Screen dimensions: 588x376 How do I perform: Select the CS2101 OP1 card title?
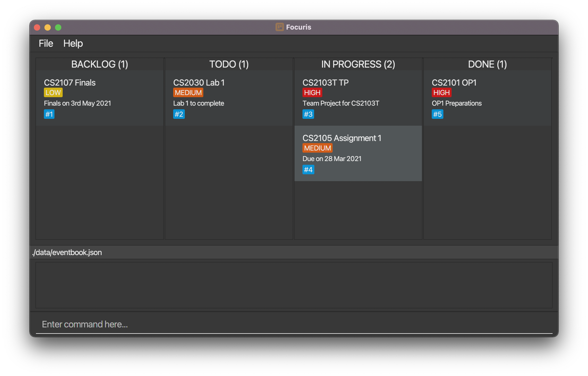(x=454, y=82)
